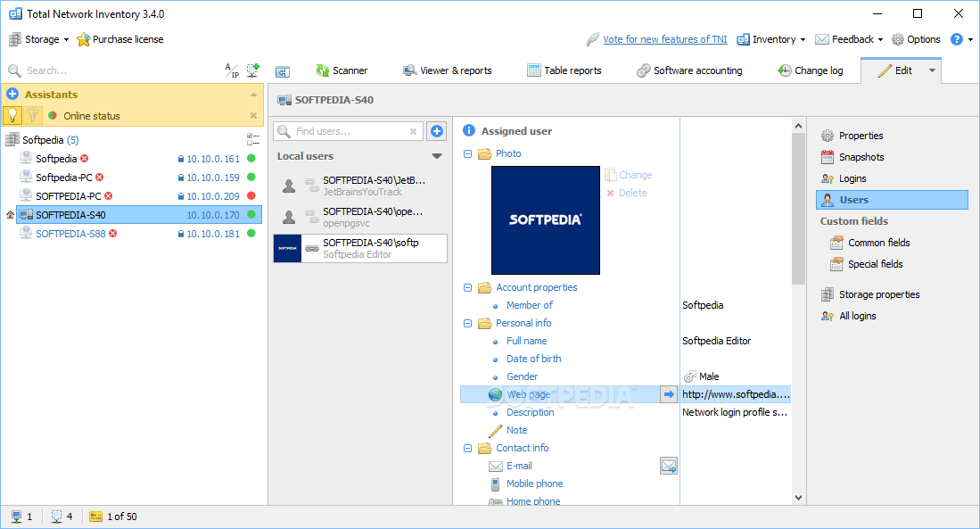
Task: Open Special fields
Action: coord(866,264)
